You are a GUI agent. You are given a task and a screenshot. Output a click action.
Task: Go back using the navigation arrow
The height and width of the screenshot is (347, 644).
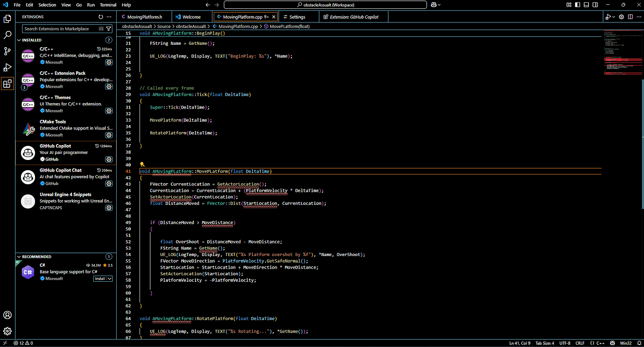pyautogui.click(x=208, y=5)
